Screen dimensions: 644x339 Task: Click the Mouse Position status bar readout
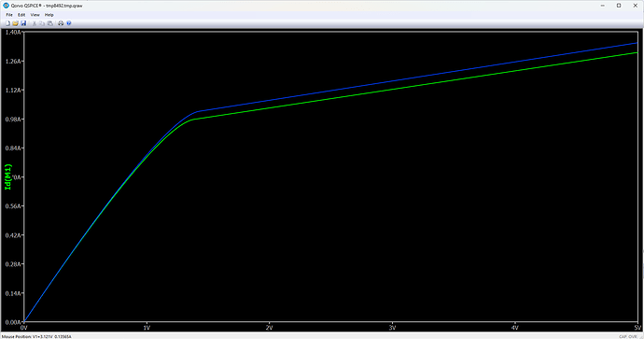click(36, 336)
